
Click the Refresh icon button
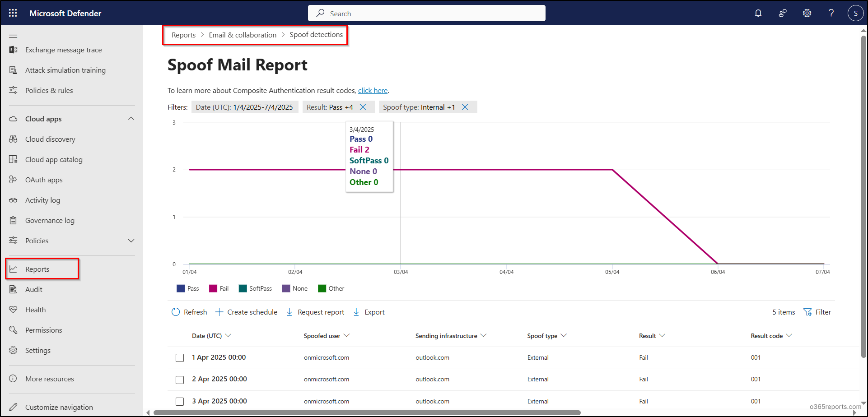(176, 312)
